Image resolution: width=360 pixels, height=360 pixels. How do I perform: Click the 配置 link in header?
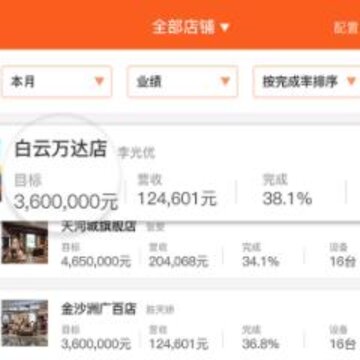pyautogui.click(x=347, y=28)
